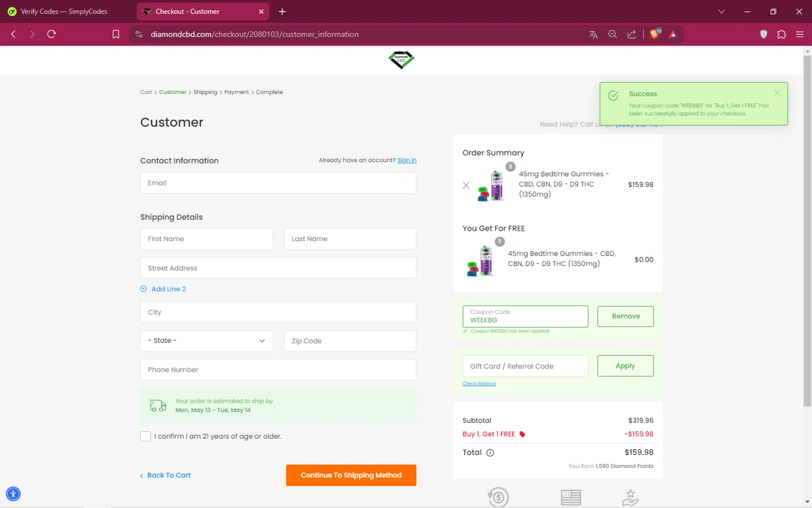Image resolution: width=812 pixels, height=508 pixels.
Task: Click the money-back guarantee icon
Action: (x=498, y=497)
